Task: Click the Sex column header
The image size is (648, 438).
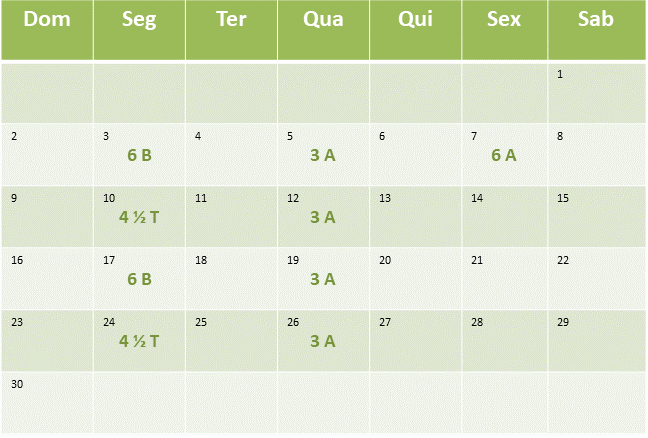Action: [504, 30]
